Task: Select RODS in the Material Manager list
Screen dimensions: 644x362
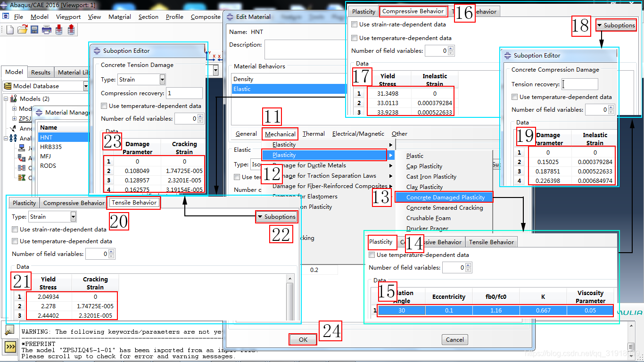Action: pos(48,165)
